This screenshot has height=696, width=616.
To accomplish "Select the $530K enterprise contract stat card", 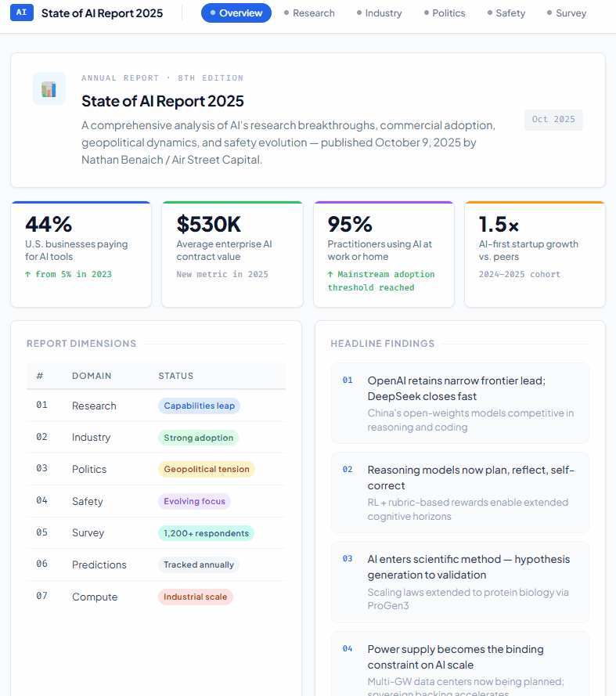I will 232,254.
